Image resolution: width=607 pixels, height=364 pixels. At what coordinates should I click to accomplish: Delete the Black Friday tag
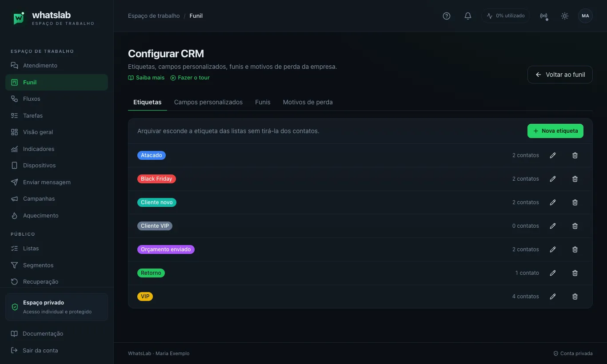point(575,179)
